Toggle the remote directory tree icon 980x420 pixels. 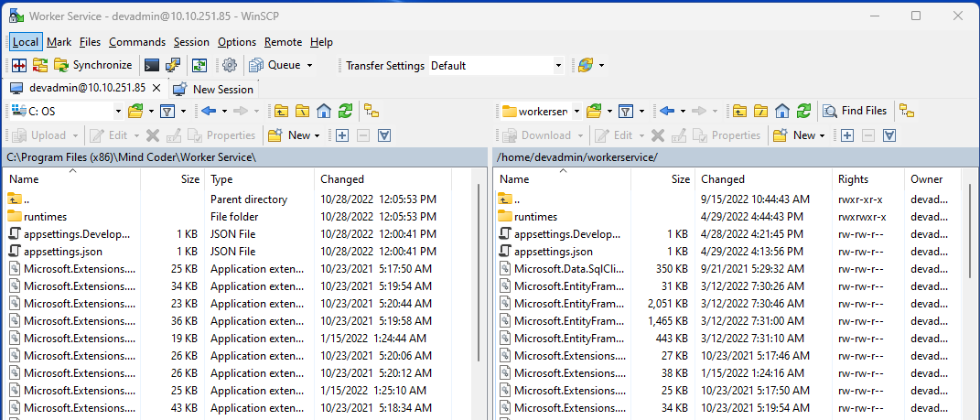click(906, 112)
